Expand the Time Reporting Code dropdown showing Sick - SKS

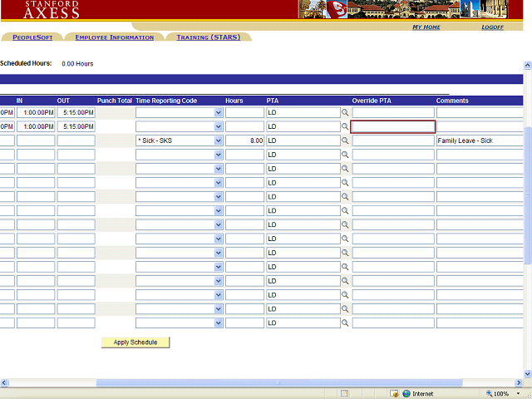(219, 140)
